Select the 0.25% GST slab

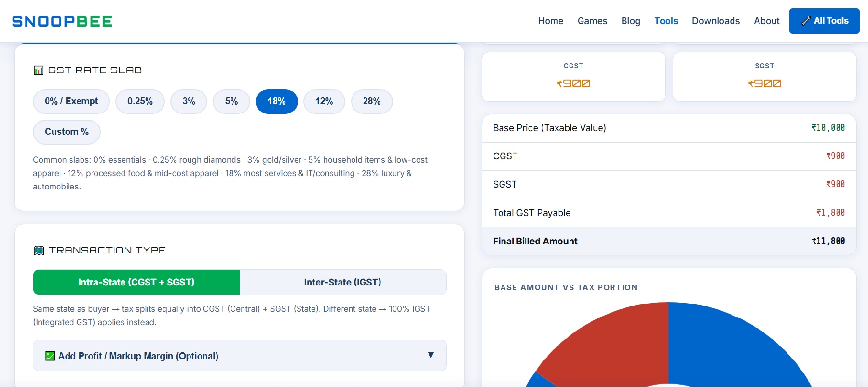[140, 101]
